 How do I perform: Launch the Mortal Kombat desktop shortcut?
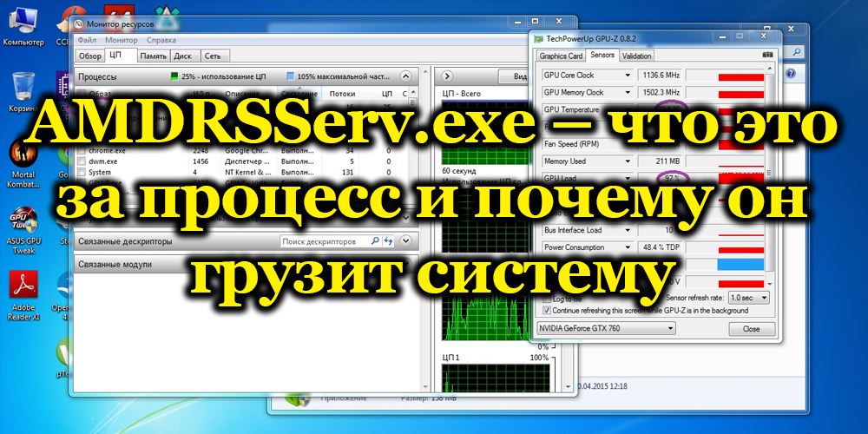pyautogui.click(x=23, y=156)
